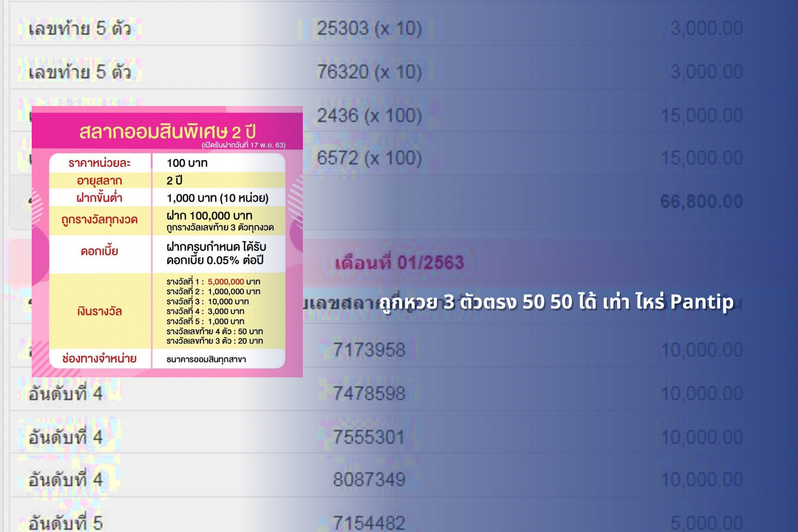Screen dimensions: 798x532
Task: Click 10,000.00 in the 8087349 row
Action: click(702, 480)
